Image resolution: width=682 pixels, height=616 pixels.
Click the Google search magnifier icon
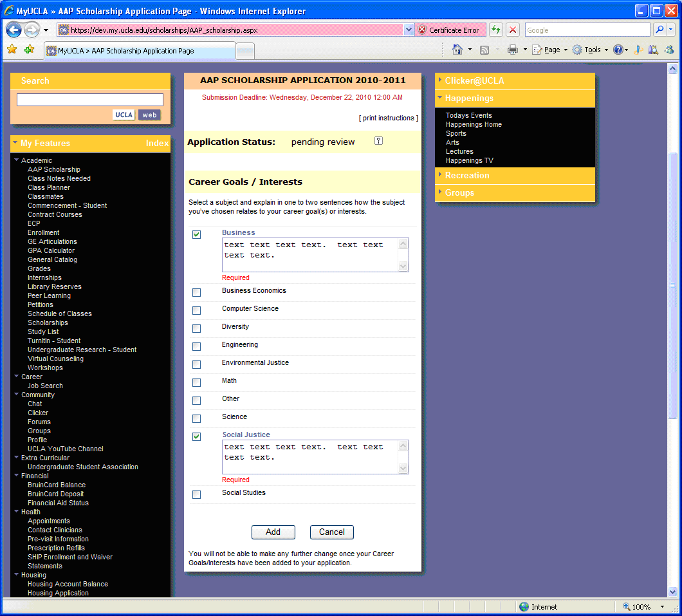pos(659,30)
